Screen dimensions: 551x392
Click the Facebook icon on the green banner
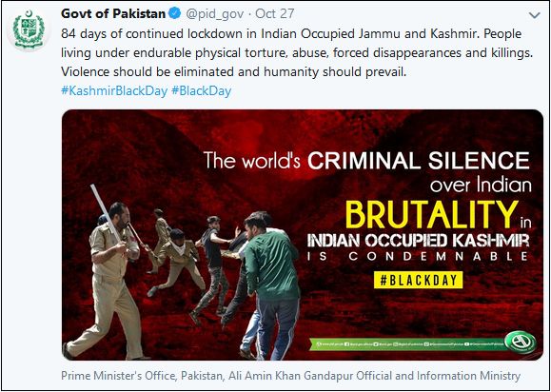pyautogui.click(x=346, y=344)
